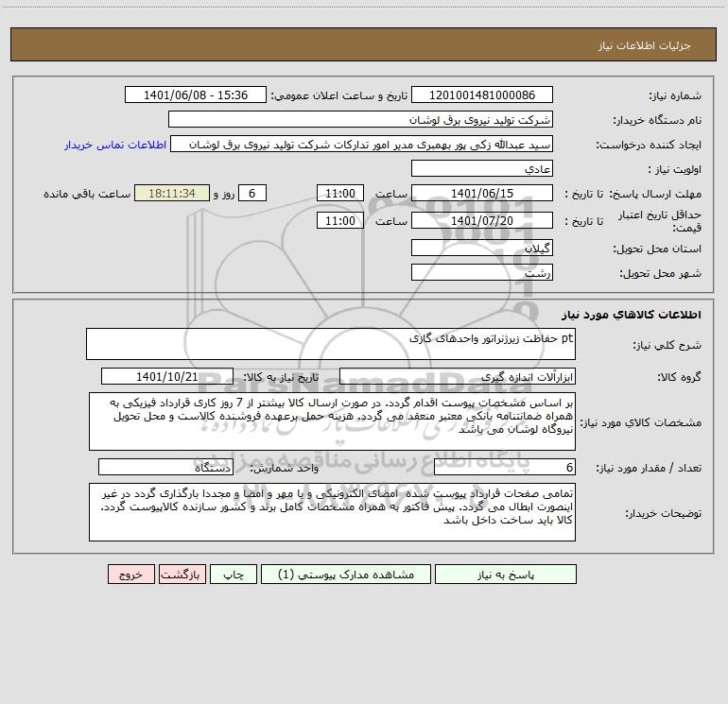Click the goods group field ابزارآلات اندازه گیری
The height and width of the screenshot is (704, 728).
click(458, 376)
